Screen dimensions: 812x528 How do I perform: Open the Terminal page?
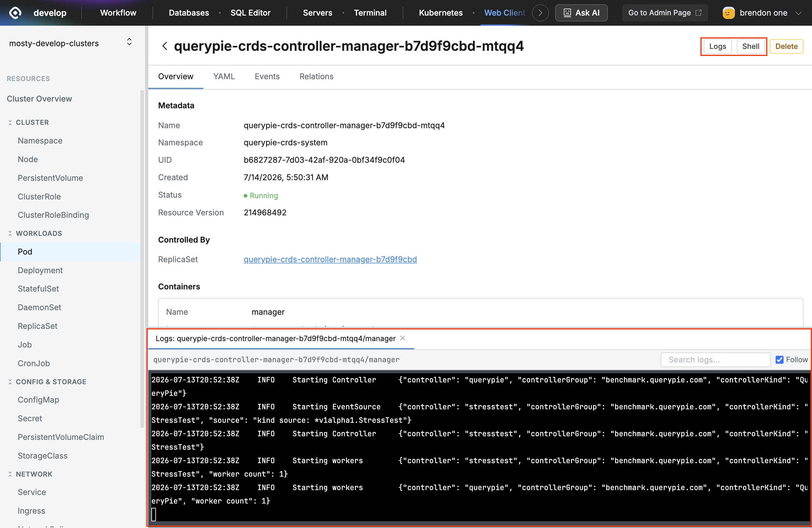coord(370,13)
